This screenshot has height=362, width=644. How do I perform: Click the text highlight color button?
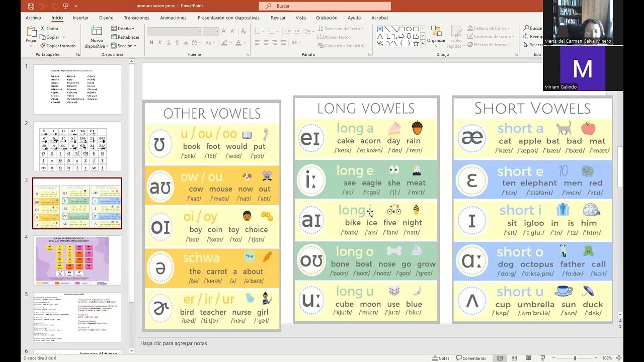coord(225,43)
